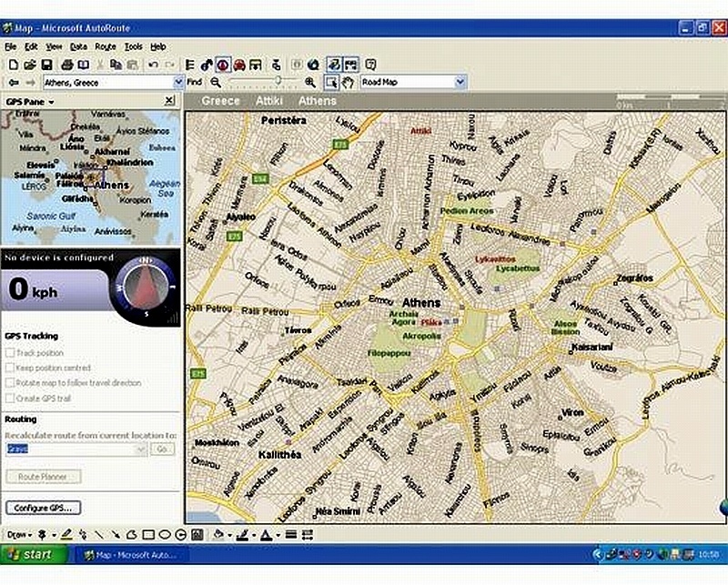Viewport: 728px width, 585px height.
Task: Click the Windows start button
Action: 32,554
